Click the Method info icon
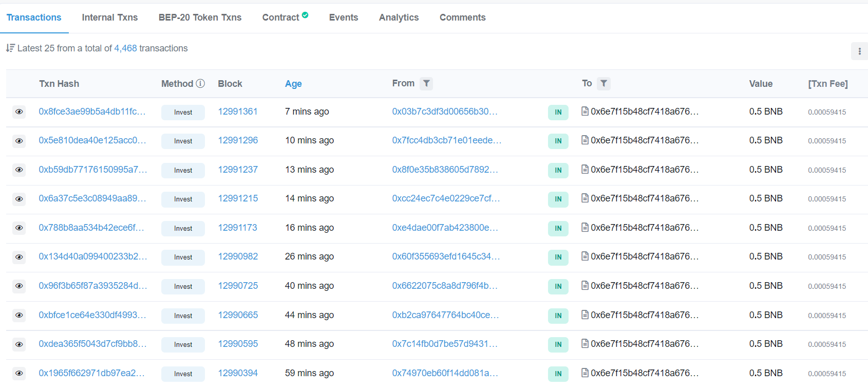The image size is (868, 388). pos(200,83)
